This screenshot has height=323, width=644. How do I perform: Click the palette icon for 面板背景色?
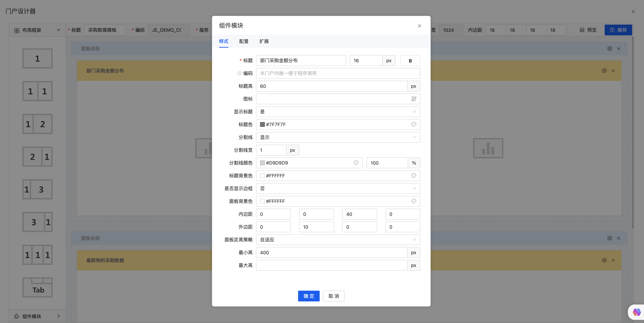point(414,201)
